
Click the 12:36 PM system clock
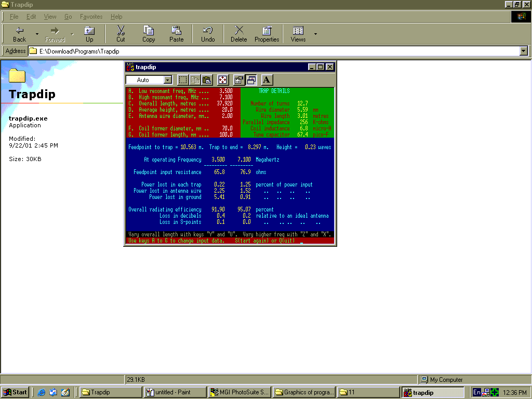(x=515, y=392)
